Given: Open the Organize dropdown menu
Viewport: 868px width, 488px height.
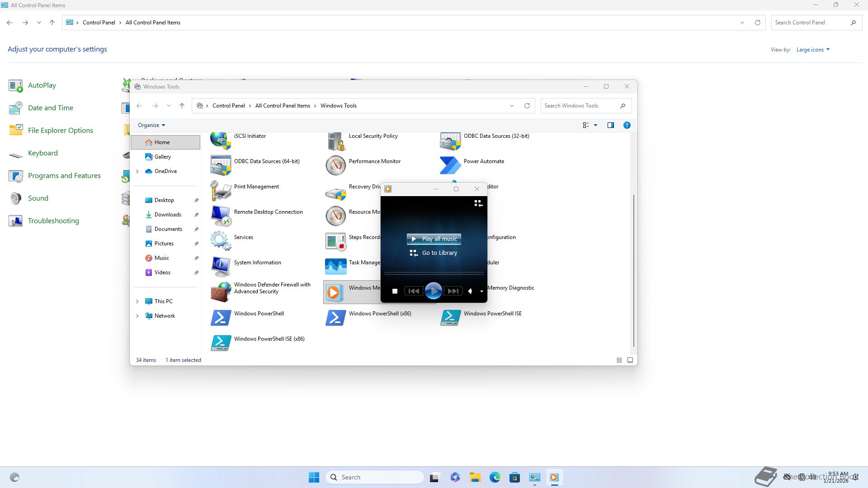Looking at the screenshot, I should 151,125.
